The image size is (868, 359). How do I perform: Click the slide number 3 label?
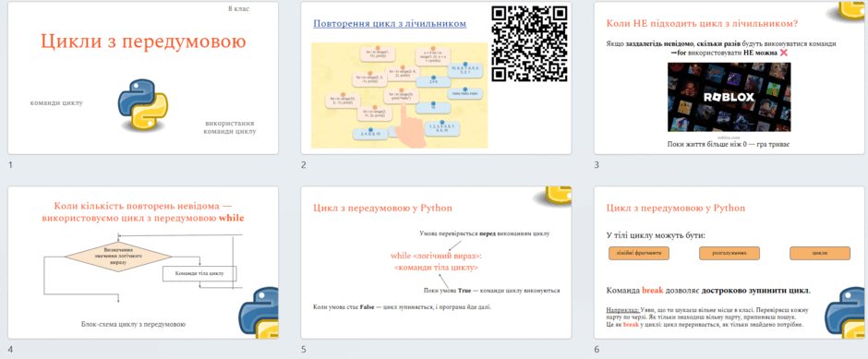[x=597, y=165]
